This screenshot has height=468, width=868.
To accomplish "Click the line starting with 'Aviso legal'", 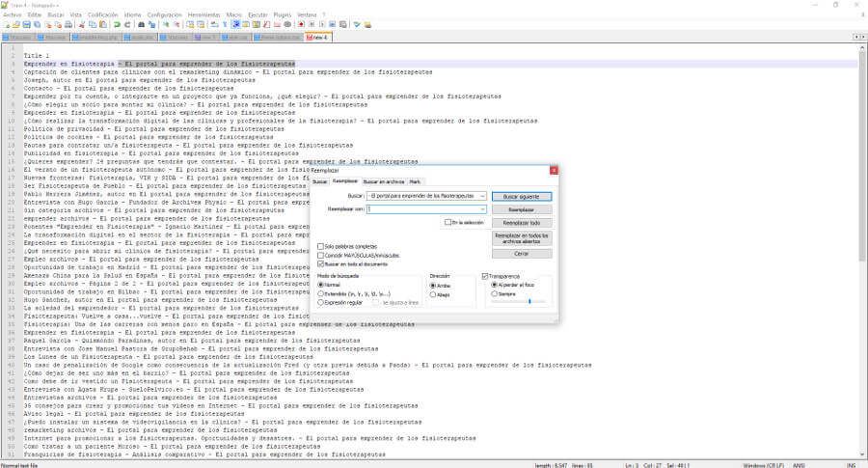I will click(x=133, y=414).
